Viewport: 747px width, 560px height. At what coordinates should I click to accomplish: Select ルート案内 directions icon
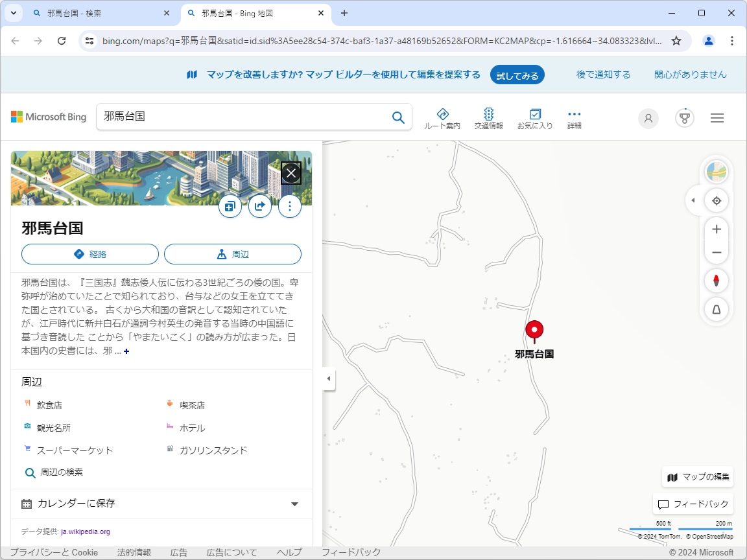pos(443,117)
